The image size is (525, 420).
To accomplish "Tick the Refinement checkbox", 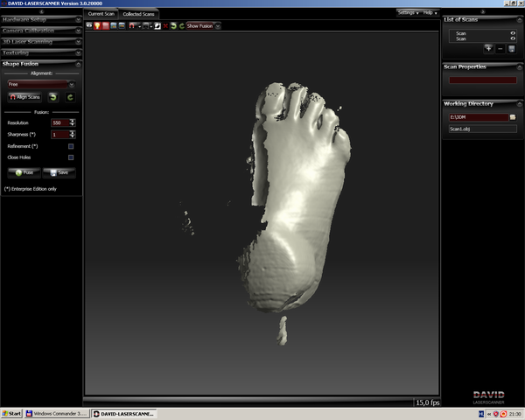I will (71, 145).
